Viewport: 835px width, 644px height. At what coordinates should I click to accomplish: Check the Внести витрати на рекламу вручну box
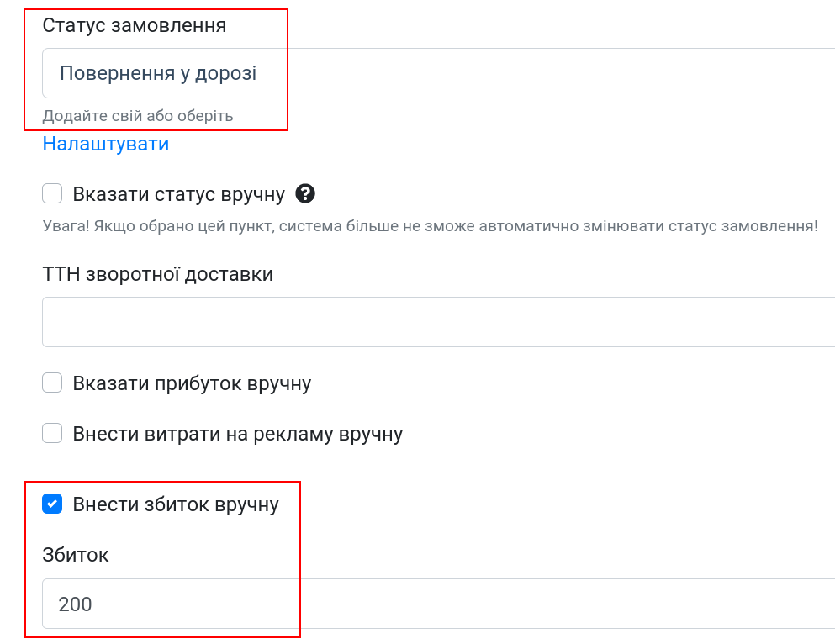pos(52,433)
